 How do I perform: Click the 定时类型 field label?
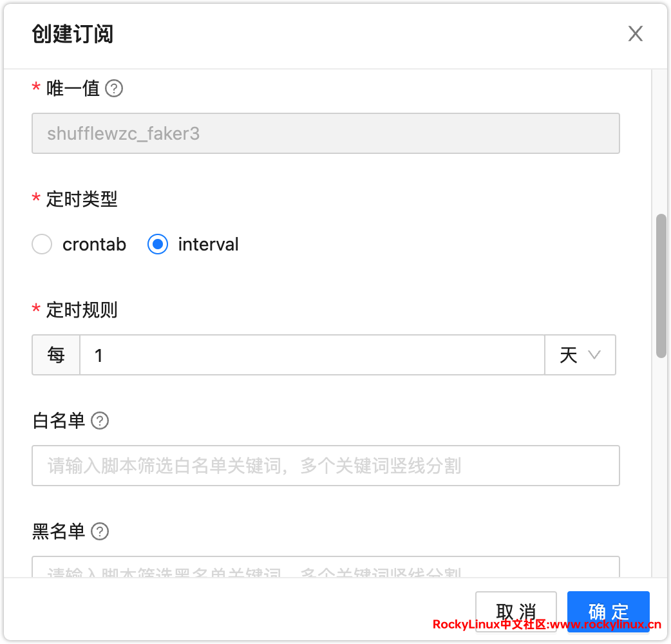coord(82,200)
